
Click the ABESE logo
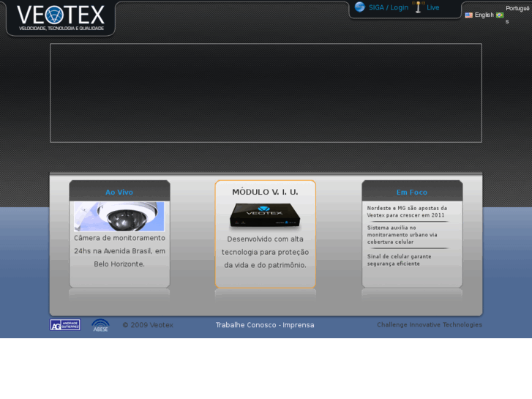click(x=100, y=325)
